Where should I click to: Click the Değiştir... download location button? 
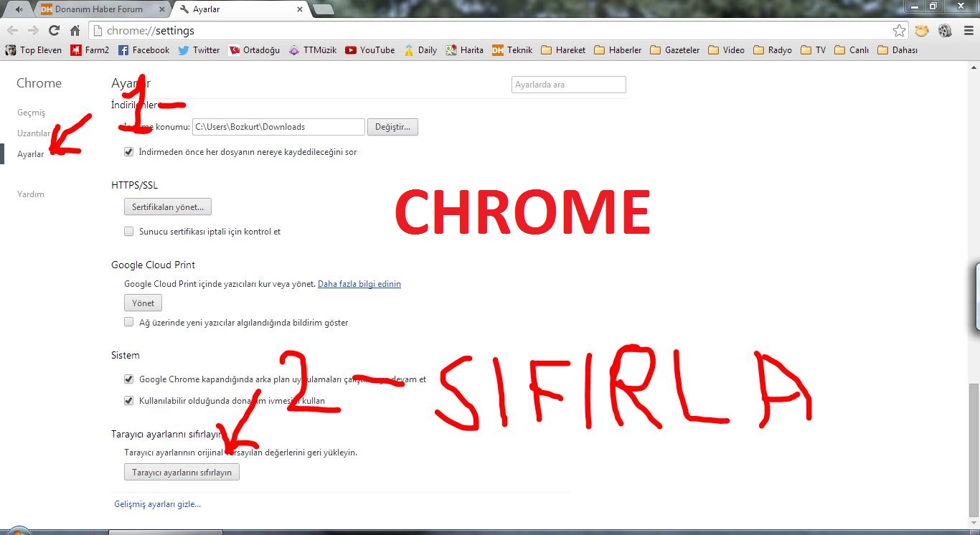tap(392, 127)
